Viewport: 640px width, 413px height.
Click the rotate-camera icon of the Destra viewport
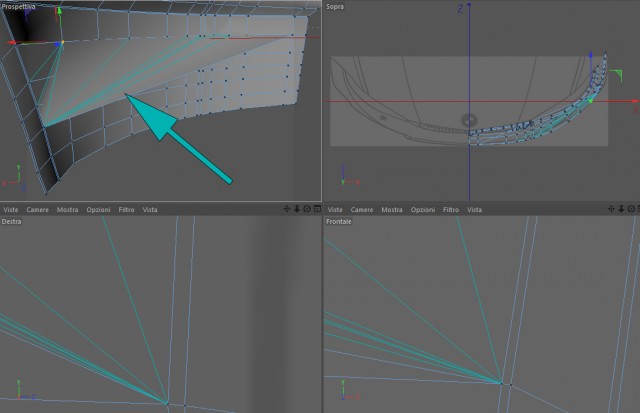point(307,209)
